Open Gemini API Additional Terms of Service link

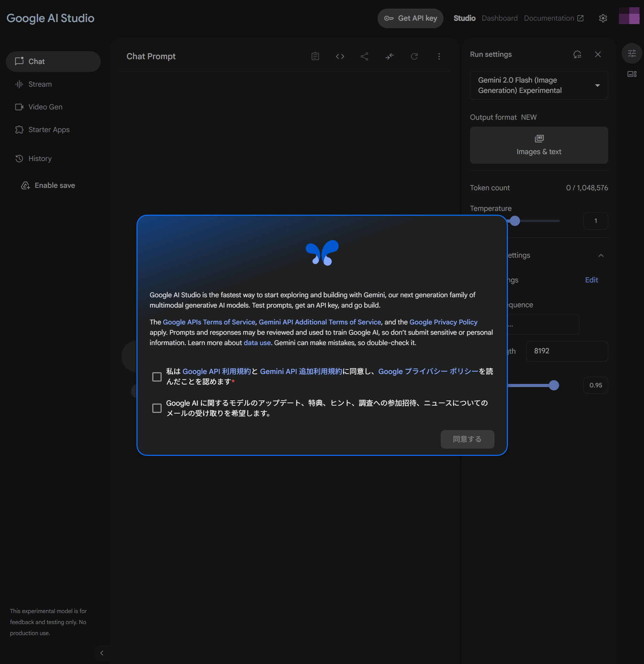pyautogui.click(x=320, y=322)
